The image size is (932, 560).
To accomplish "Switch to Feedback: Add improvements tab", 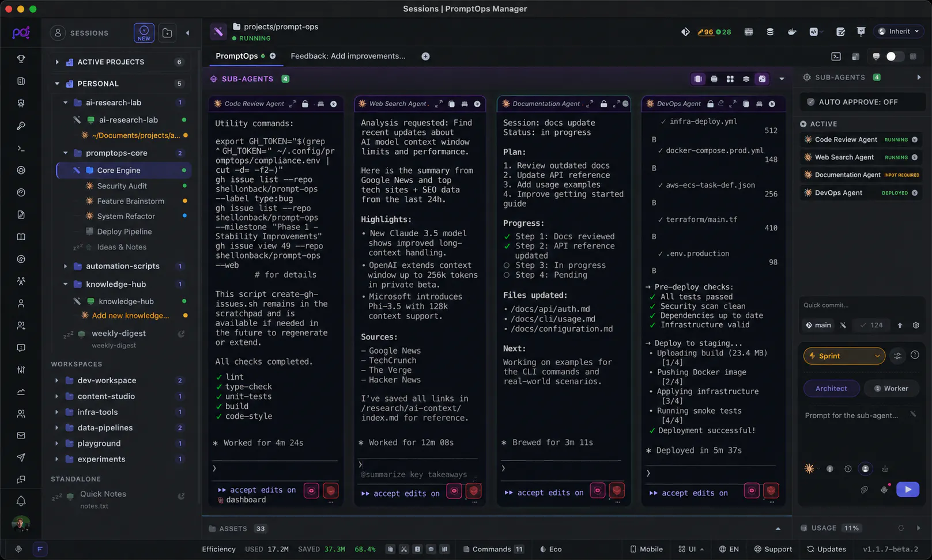I will click(348, 56).
